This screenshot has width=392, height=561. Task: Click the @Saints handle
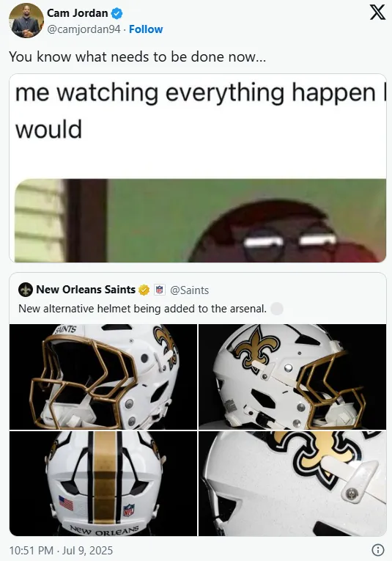pos(189,290)
